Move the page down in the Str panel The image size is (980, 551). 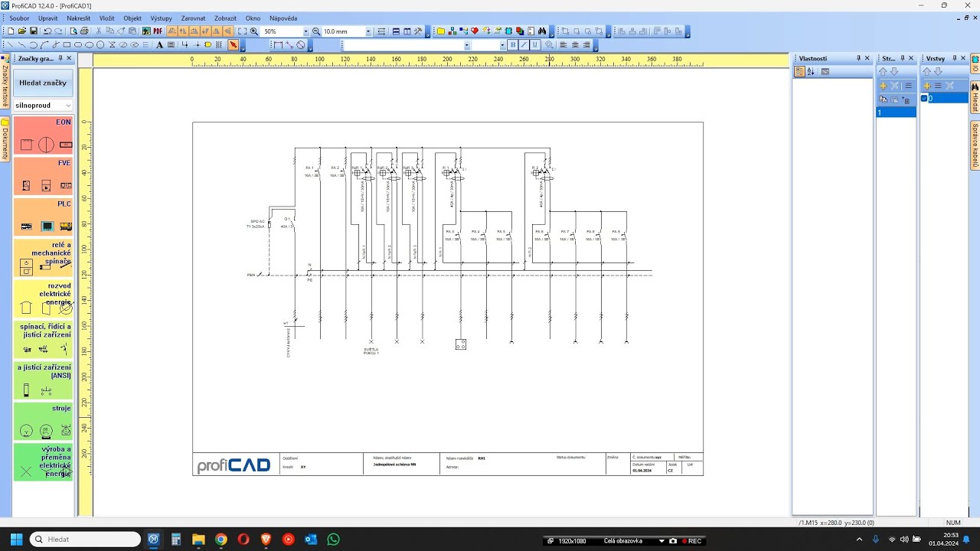click(894, 72)
